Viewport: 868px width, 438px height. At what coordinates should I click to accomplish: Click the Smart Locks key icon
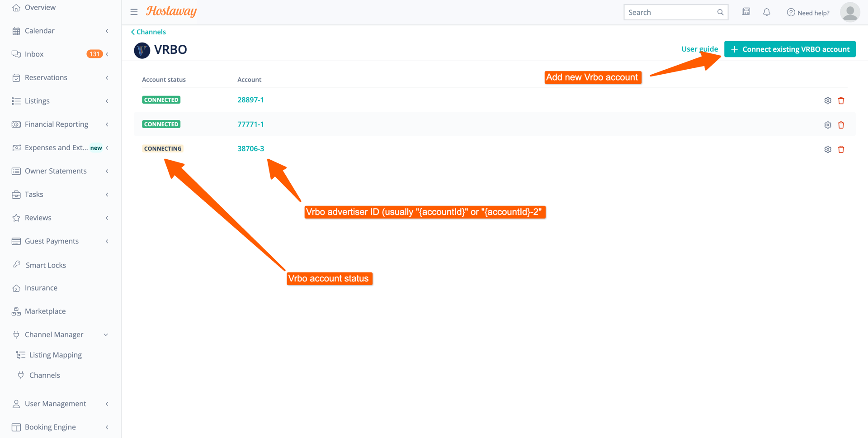tap(17, 264)
